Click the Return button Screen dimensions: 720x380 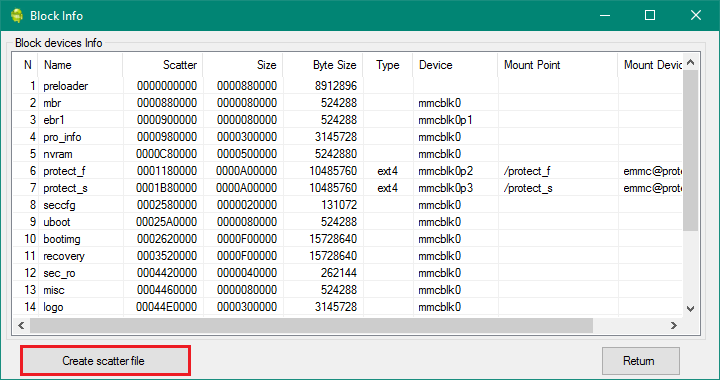[x=641, y=361]
